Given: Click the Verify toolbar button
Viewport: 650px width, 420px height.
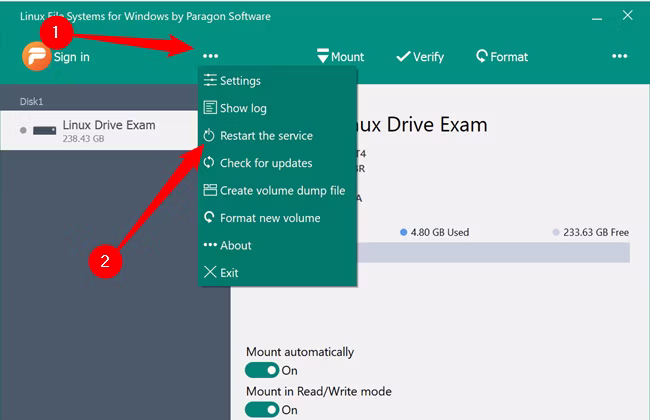Looking at the screenshot, I should point(420,56).
